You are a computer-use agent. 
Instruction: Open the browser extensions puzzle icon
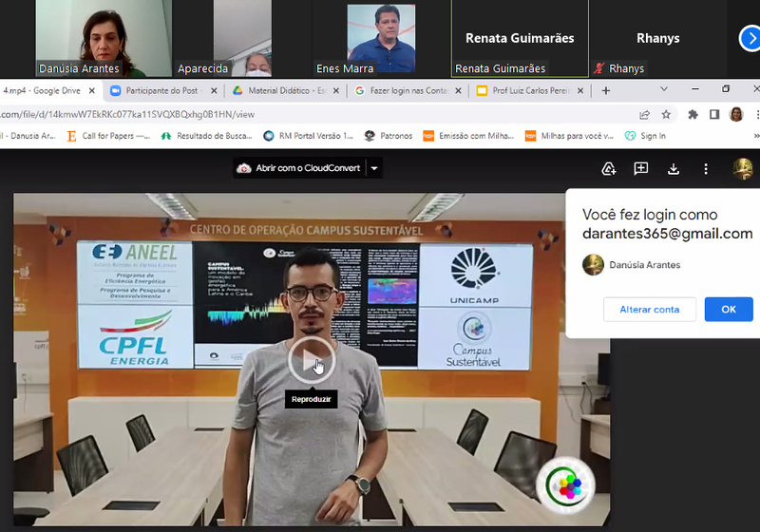pos(693,114)
